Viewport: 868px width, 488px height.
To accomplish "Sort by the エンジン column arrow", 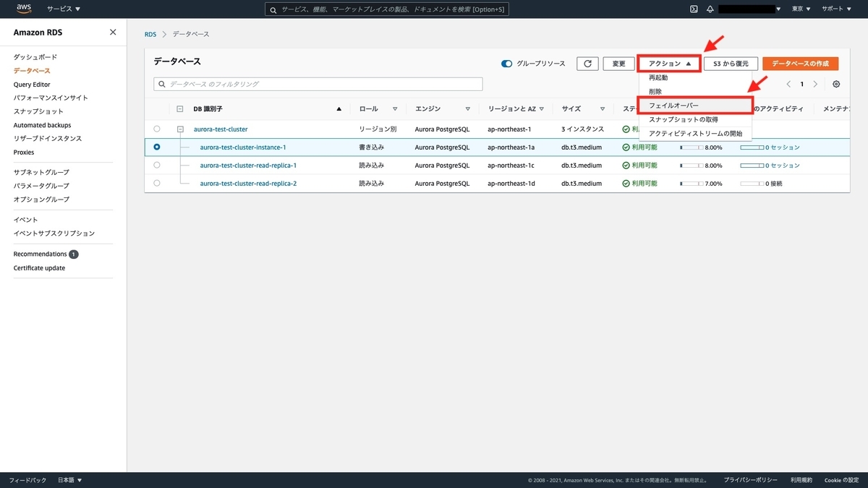I will [468, 109].
